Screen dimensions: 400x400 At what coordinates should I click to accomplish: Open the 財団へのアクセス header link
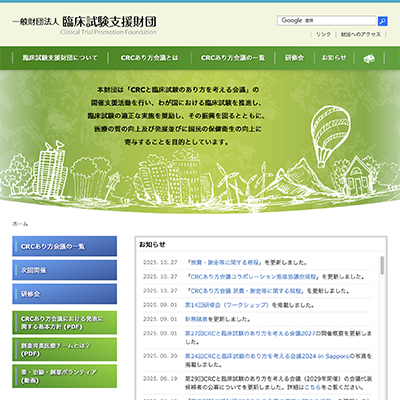[360, 34]
